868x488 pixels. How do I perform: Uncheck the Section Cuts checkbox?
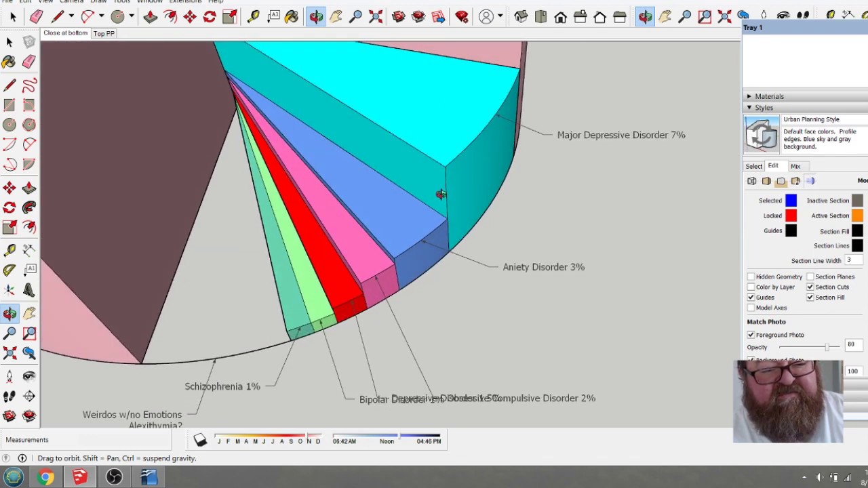point(810,287)
